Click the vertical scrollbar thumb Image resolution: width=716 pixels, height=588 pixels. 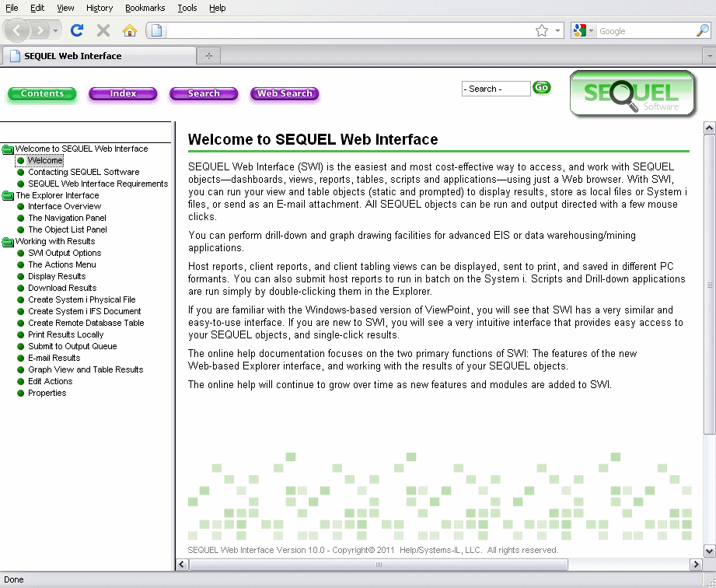pyautogui.click(x=709, y=285)
